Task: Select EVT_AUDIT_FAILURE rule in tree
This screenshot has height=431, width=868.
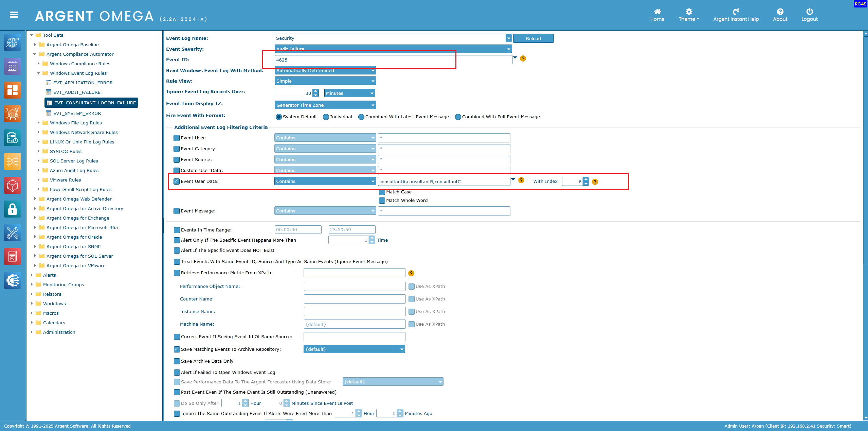Action: coord(77,92)
